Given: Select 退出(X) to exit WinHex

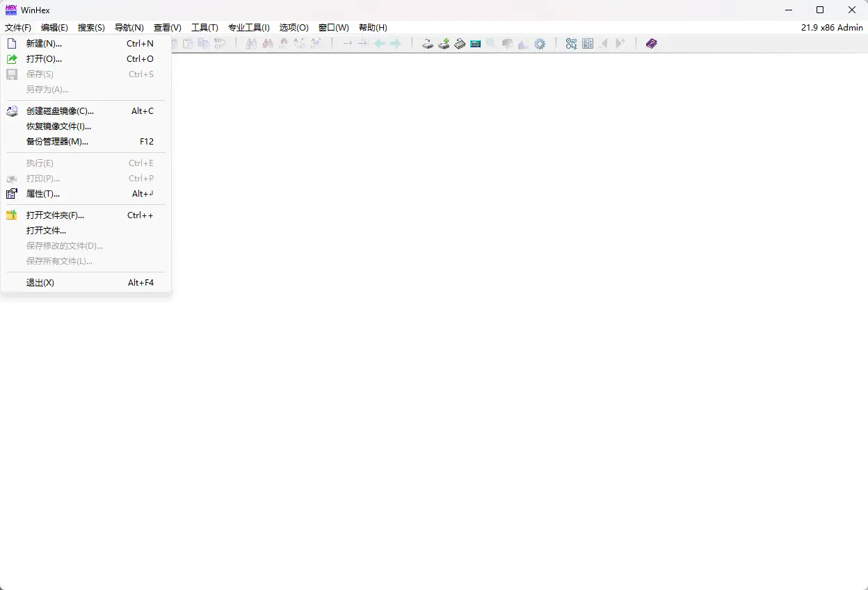Looking at the screenshot, I should point(86,283).
